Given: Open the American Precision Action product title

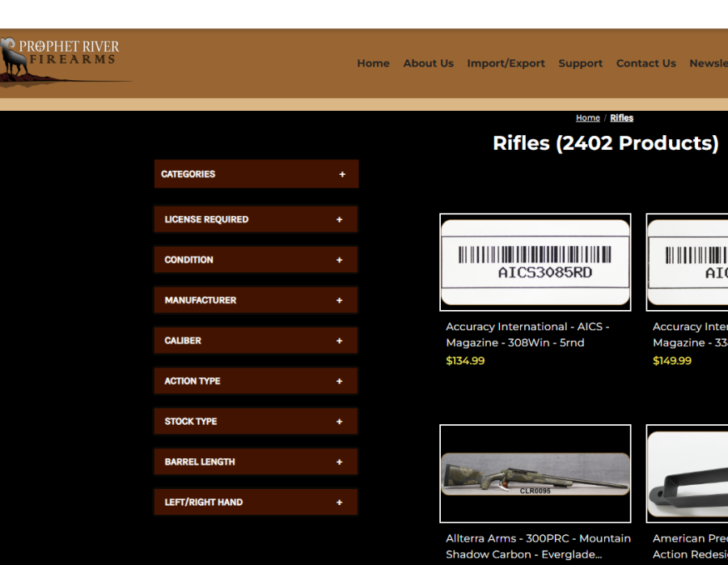Looking at the screenshot, I should coord(691,546).
